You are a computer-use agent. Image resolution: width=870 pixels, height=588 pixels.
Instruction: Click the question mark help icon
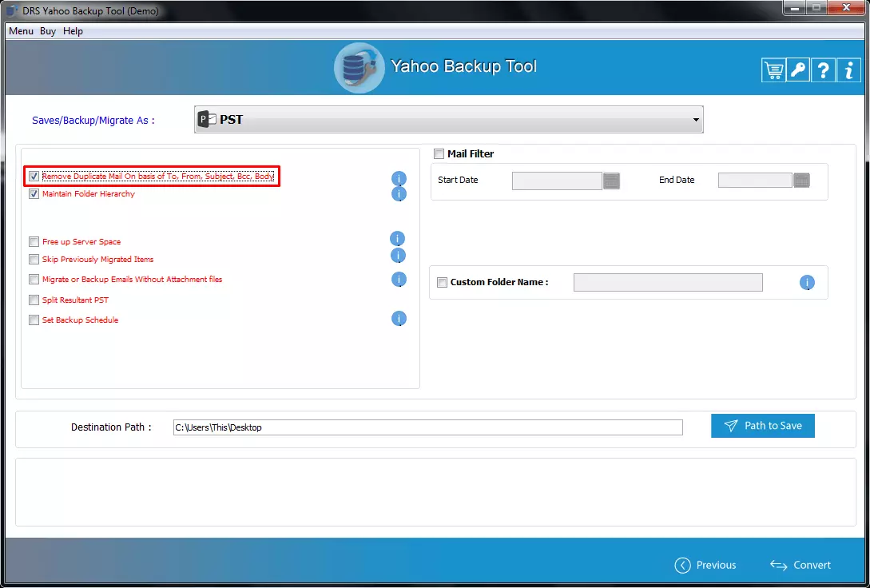click(823, 70)
